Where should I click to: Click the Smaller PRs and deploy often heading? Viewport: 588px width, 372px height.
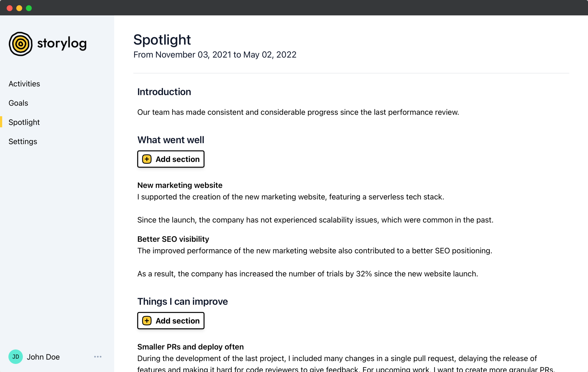click(x=191, y=347)
